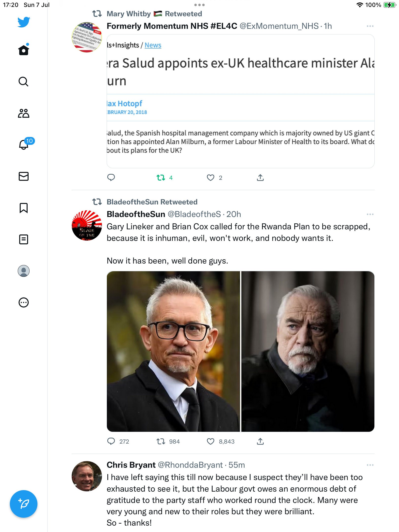Open Lists icon in the sidebar
Screen dimensions: 399x532
tap(24, 239)
